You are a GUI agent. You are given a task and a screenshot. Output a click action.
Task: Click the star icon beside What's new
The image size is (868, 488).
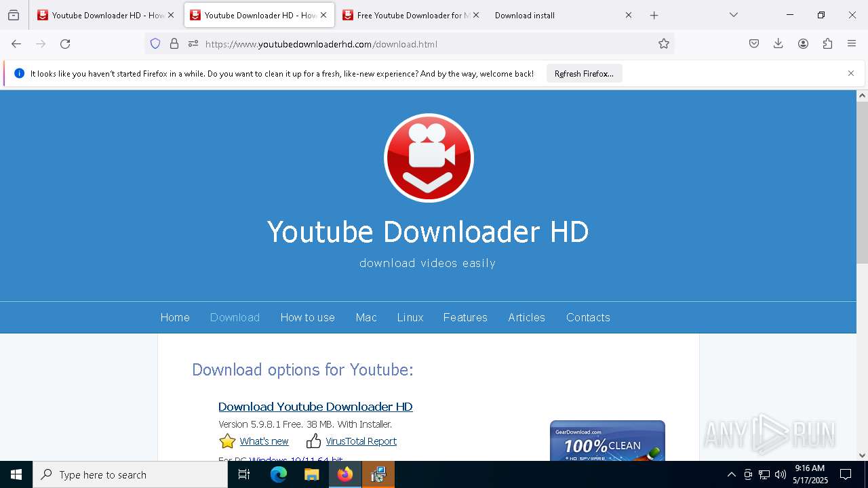[x=227, y=442]
